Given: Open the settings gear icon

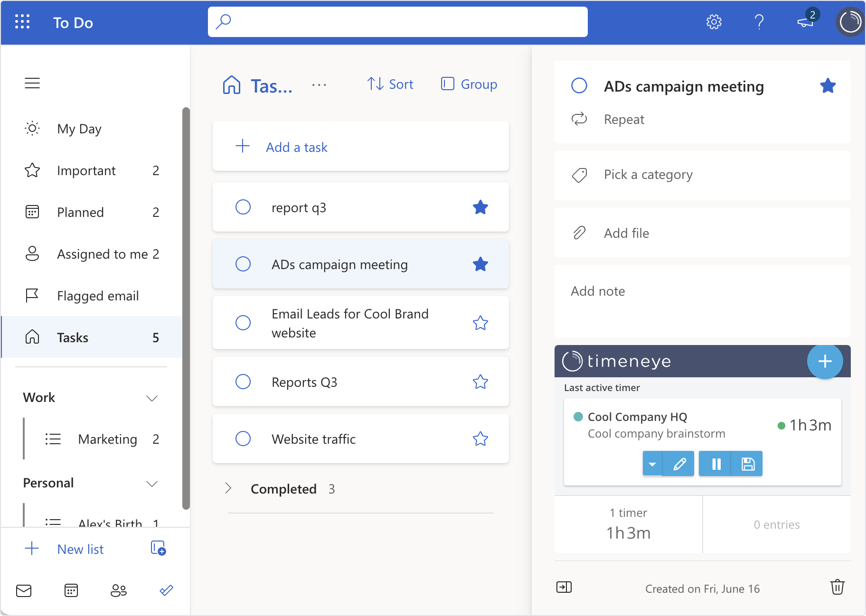Looking at the screenshot, I should pyautogui.click(x=714, y=22).
